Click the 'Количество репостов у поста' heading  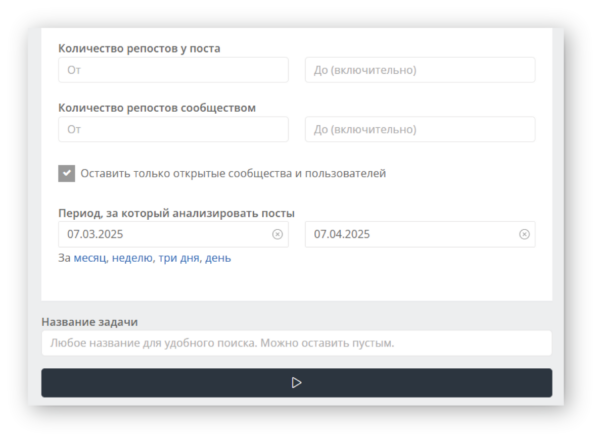pos(139,48)
